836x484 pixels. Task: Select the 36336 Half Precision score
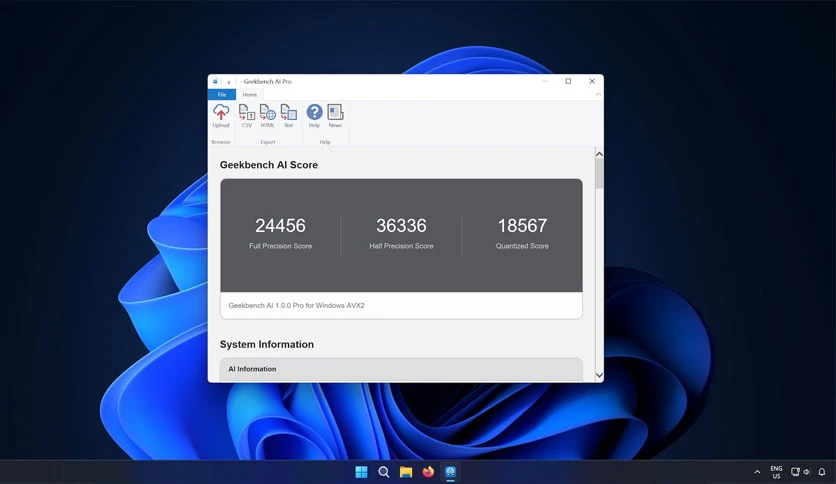(x=401, y=225)
